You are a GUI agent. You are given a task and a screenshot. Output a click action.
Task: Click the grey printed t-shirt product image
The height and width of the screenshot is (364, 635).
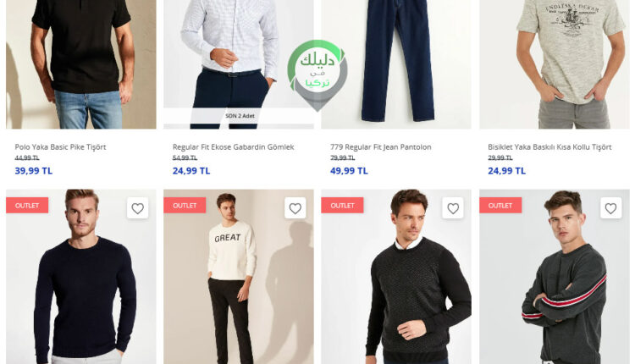click(555, 64)
